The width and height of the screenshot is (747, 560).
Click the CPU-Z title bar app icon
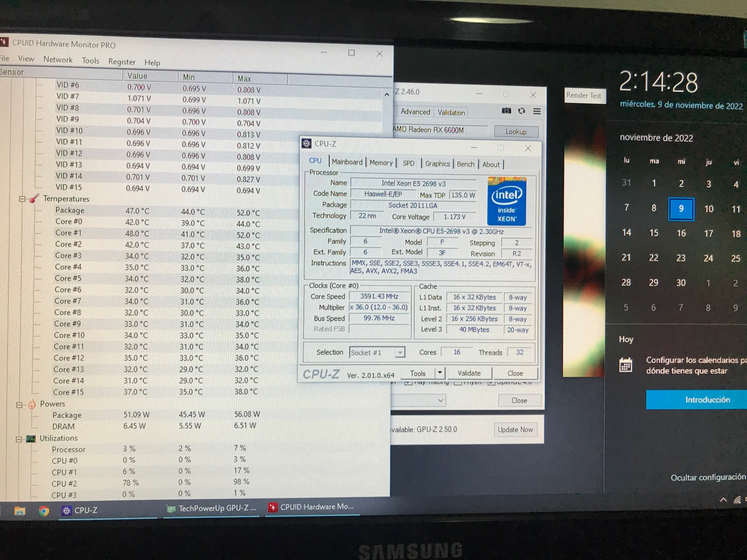tap(307, 143)
